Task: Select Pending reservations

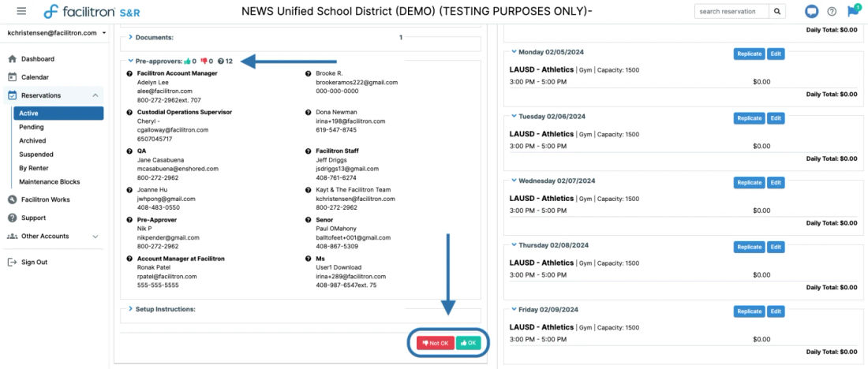Action: coord(32,127)
